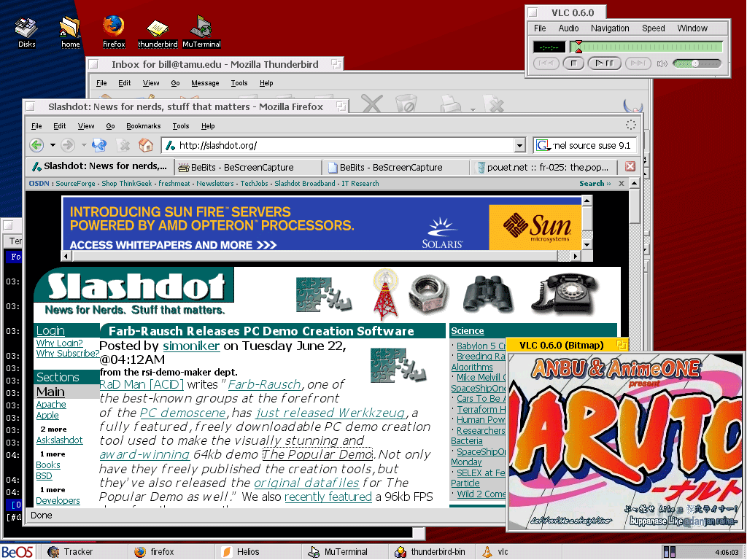Open Message menu in Thunderbird

coord(205,83)
